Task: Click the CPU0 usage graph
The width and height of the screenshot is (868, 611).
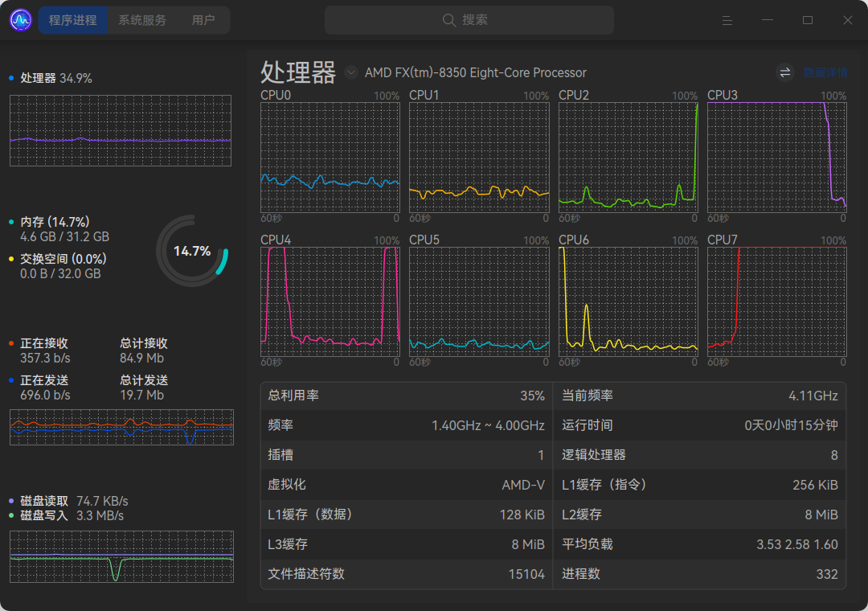Action: pos(330,158)
